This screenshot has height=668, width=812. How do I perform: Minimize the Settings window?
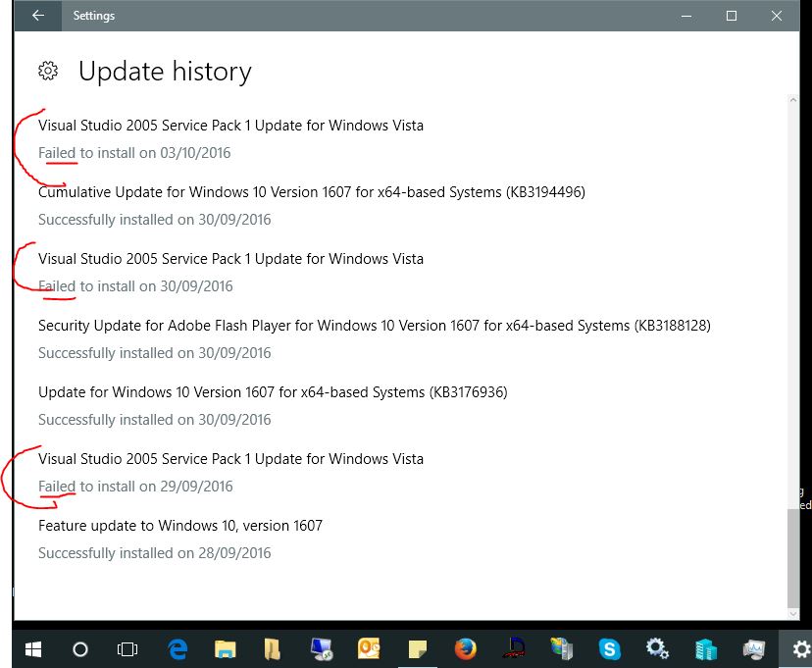[686, 16]
